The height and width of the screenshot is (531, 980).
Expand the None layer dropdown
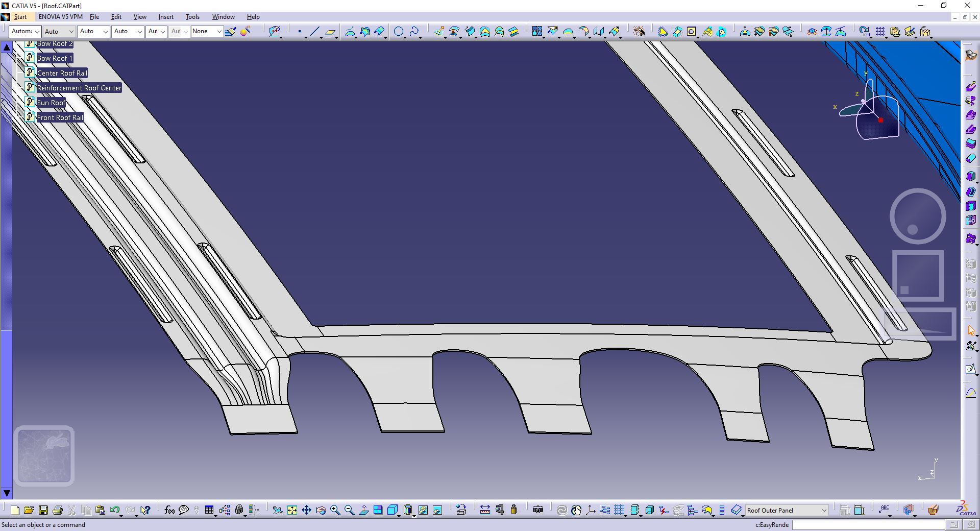click(x=207, y=32)
